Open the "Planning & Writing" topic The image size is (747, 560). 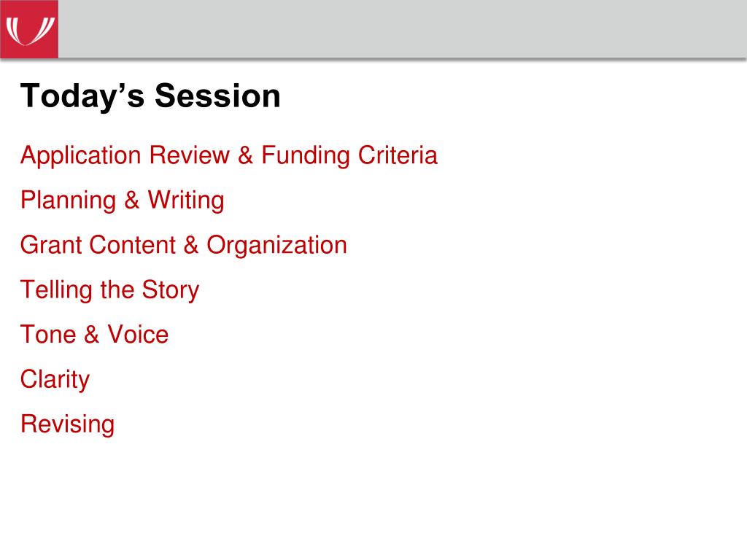point(123,201)
